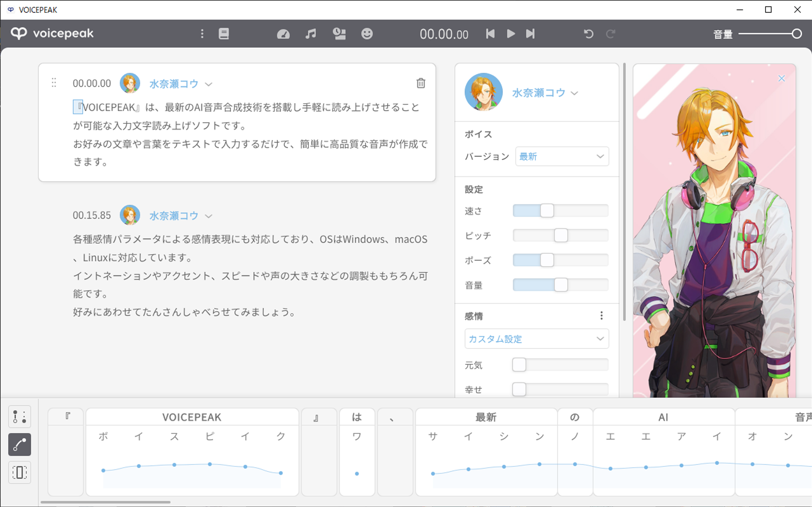Open the 感情 section options menu
This screenshot has width=812, height=507.
(x=601, y=315)
